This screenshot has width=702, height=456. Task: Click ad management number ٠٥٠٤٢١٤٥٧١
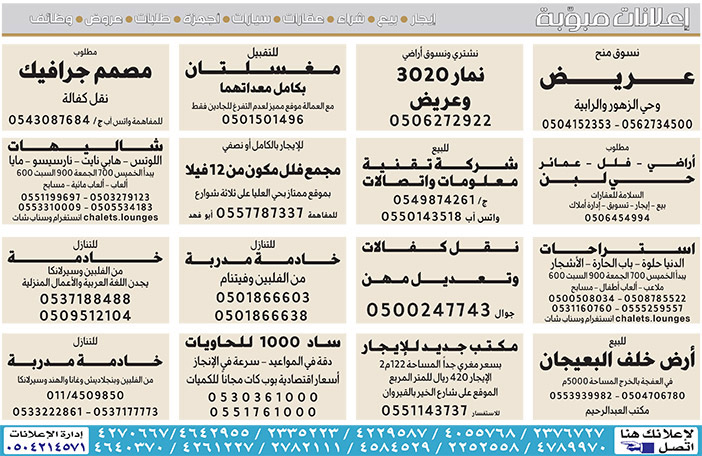pyautogui.click(x=47, y=447)
